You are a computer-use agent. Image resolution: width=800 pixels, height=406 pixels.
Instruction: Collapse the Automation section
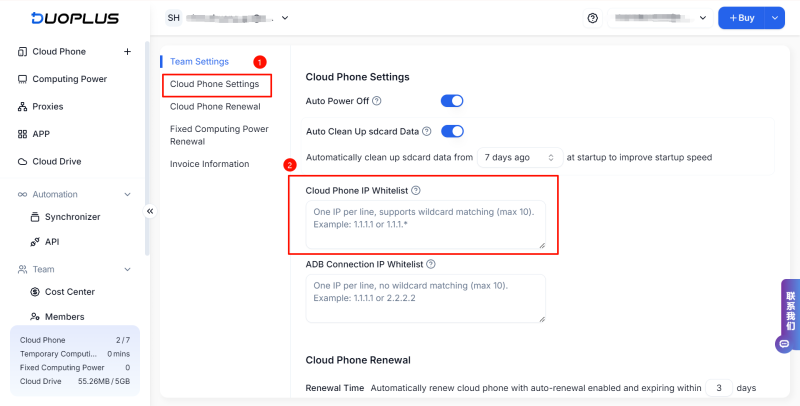pyautogui.click(x=127, y=194)
